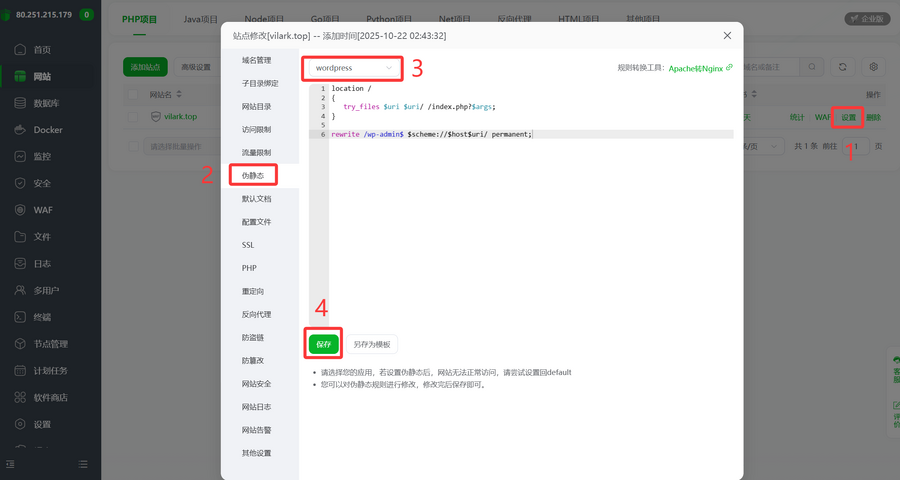Select 伪静态 in the dialog menu
Screen dimensions: 900x480
252,175
